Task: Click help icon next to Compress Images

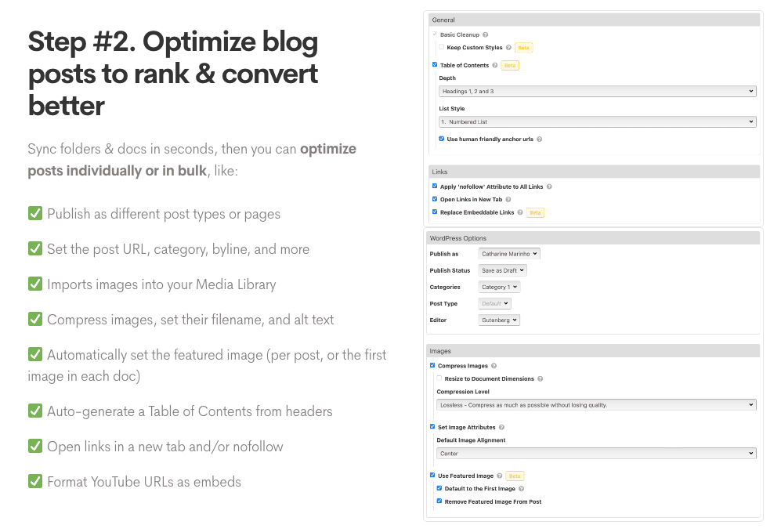Action: (x=494, y=366)
